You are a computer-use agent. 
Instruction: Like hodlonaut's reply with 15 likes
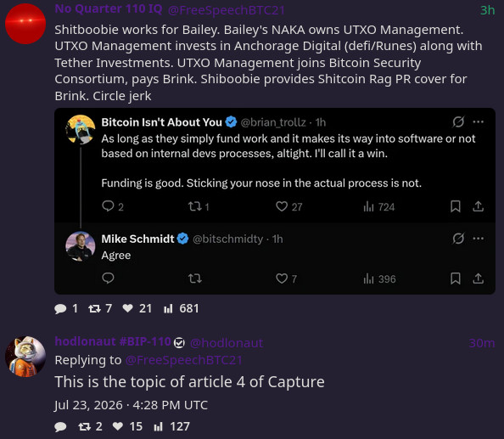coord(118,426)
